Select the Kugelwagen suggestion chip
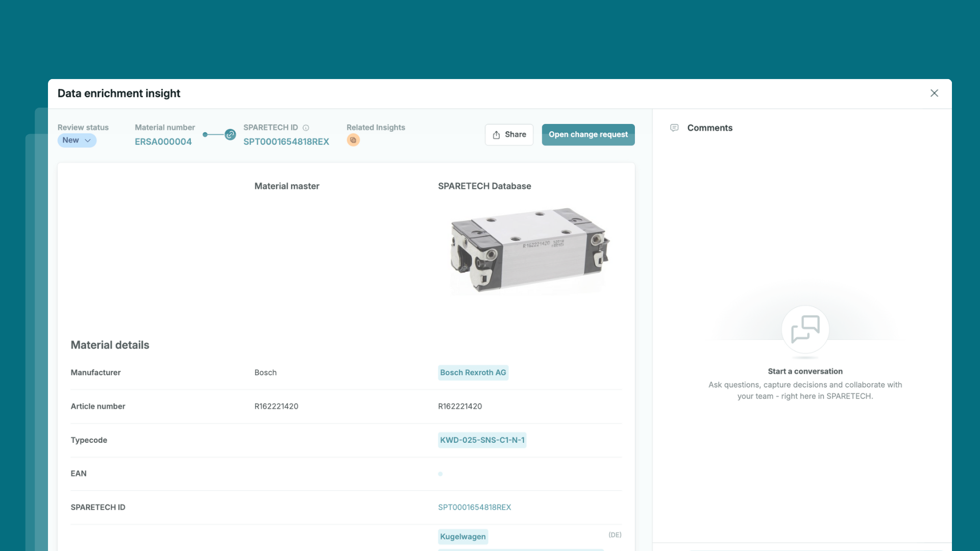The width and height of the screenshot is (980, 551). pos(462,536)
